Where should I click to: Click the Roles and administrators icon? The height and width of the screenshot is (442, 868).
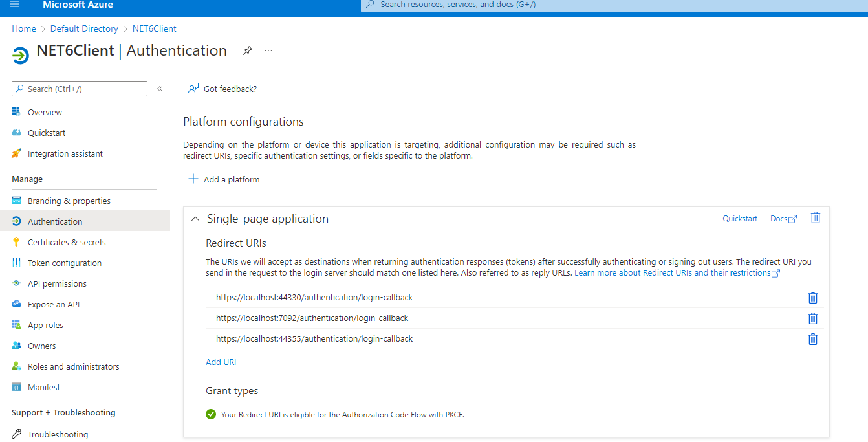tap(16, 366)
